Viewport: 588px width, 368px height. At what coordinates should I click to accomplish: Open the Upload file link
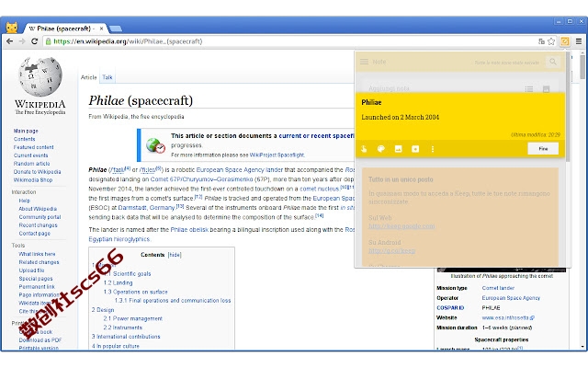[31, 270]
